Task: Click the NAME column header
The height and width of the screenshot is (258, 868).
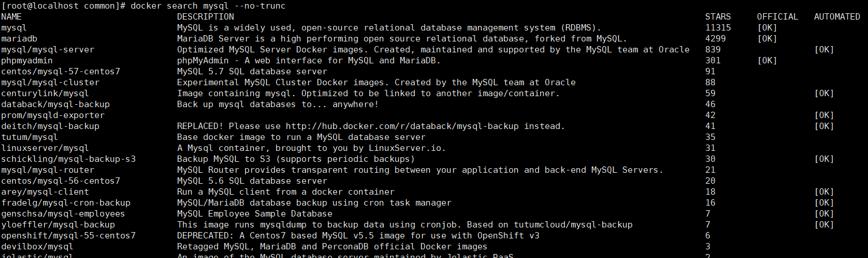Action: 12,17
